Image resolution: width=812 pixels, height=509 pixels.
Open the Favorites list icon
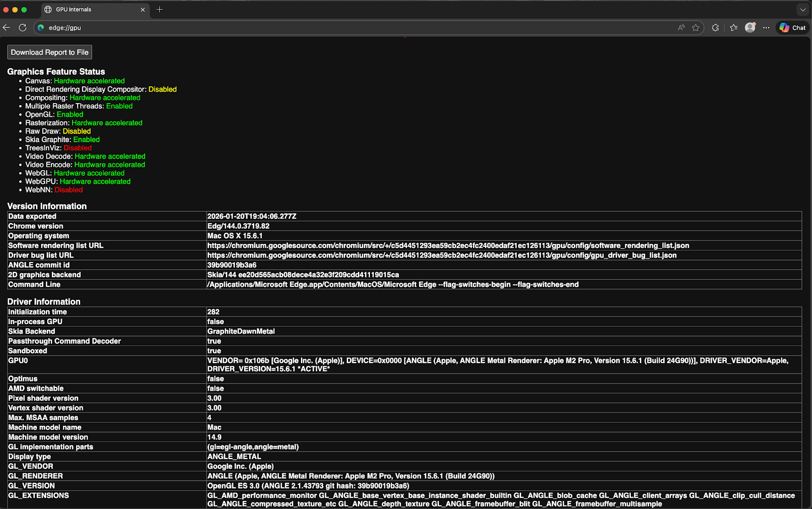click(733, 28)
